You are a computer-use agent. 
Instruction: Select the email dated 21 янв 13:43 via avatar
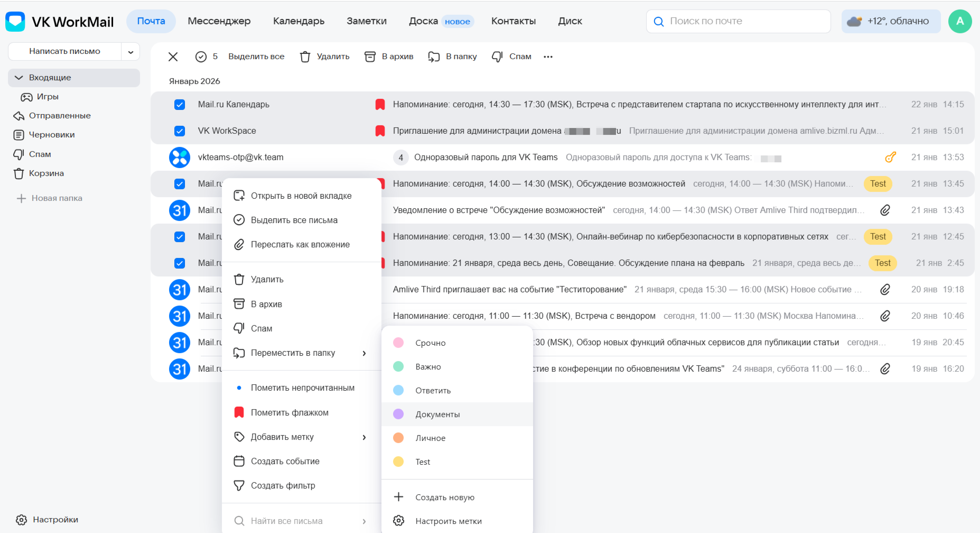click(180, 210)
